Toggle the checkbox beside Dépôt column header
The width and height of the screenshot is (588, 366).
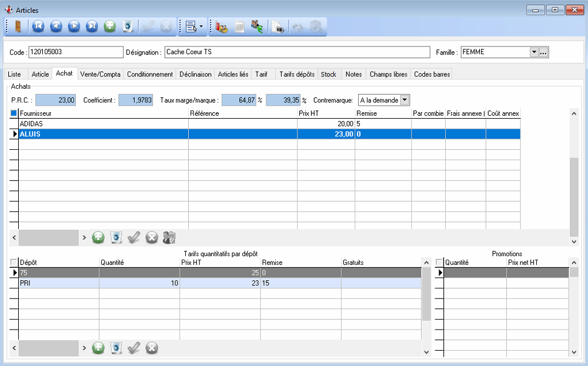(x=14, y=263)
